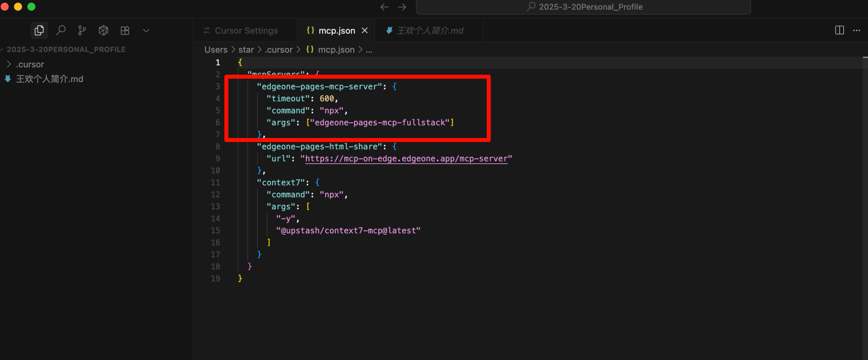Screen dimensions: 868x360
Task: Open the Search panel icon
Action: 61,30
